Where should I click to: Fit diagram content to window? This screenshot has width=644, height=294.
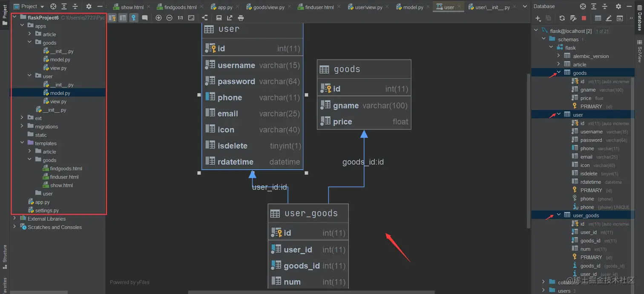[191, 18]
